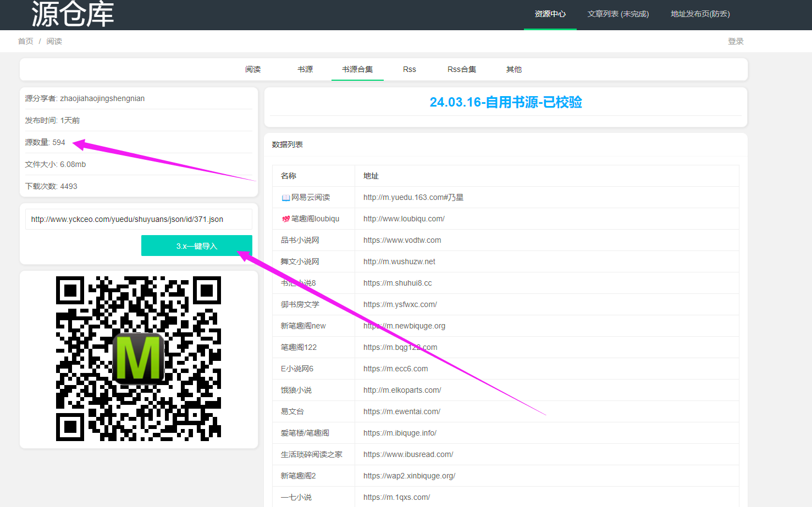This screenshot has height=507, width=812.
Task: Click the 爱笔楼/笔趣阁 row name
Action: coord(305,433)
